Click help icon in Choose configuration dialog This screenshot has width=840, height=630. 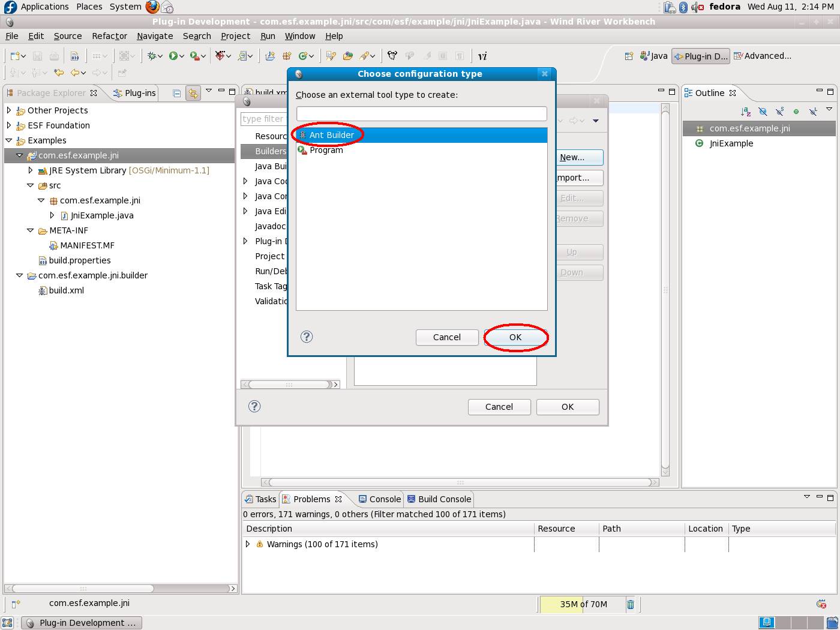(307, 337)
